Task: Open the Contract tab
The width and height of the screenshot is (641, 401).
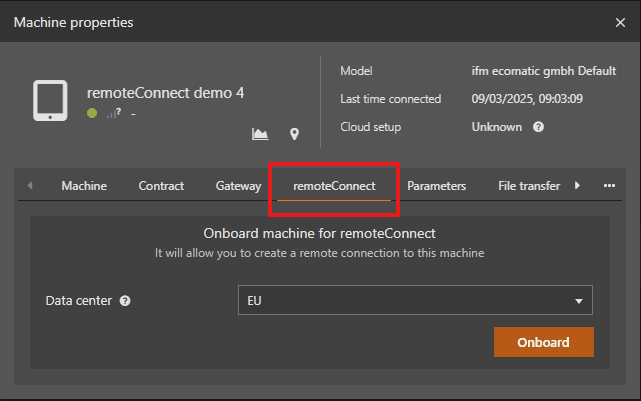Action: (161, 186)
